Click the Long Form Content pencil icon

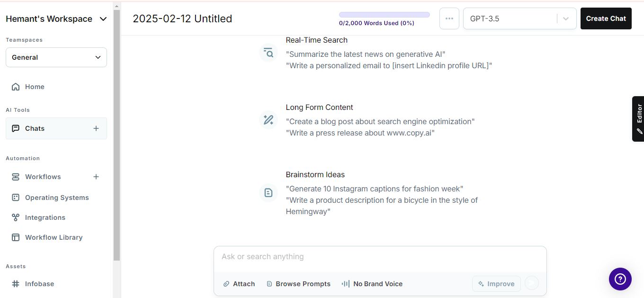coord(268,120)
